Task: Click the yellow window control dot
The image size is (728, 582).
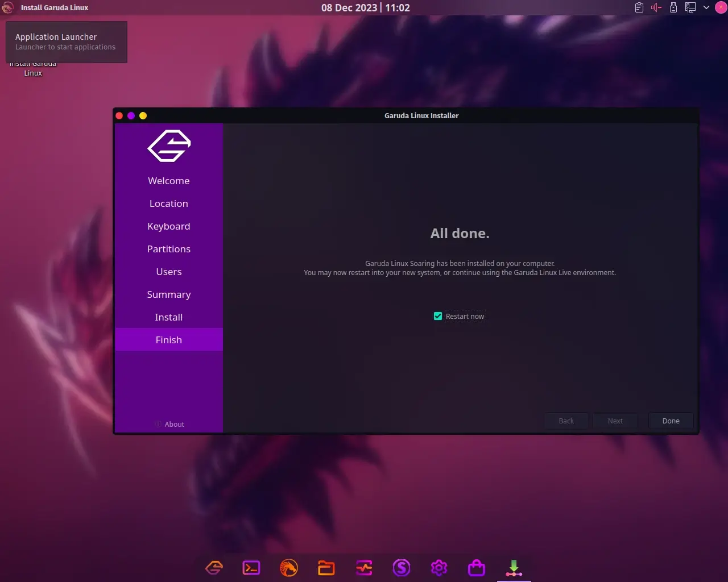Action: point(143,115)
